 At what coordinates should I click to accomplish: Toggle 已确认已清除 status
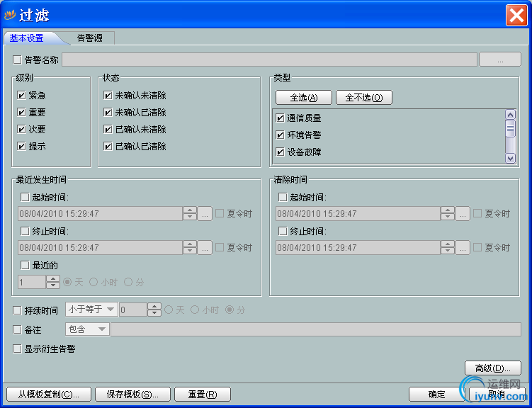108,146
